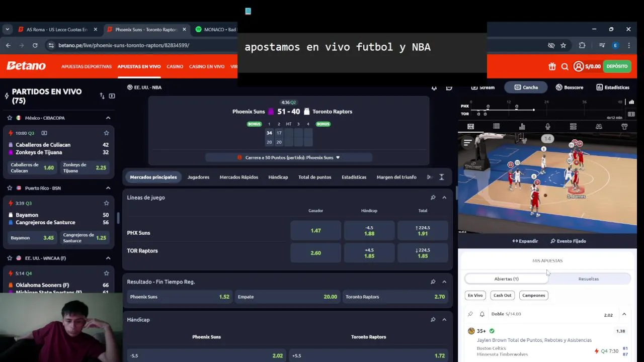
Task: Favorite the Caballeros de Culiacan match star
Action: 106,133
